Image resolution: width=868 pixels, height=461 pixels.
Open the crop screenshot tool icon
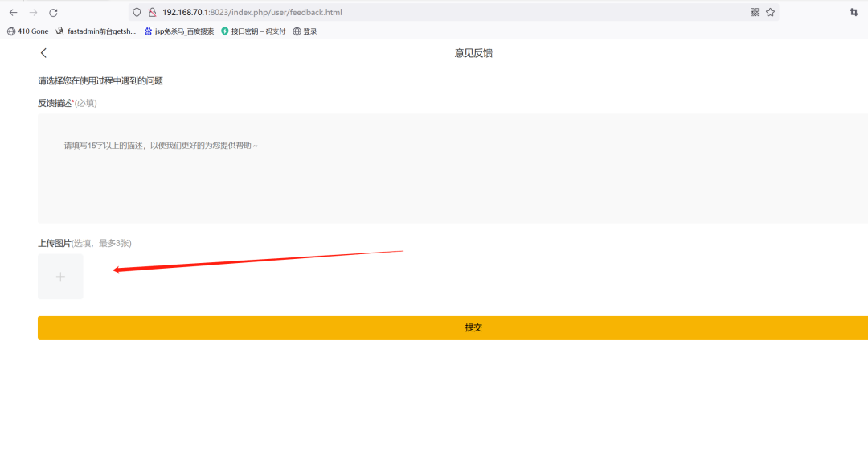854,12
